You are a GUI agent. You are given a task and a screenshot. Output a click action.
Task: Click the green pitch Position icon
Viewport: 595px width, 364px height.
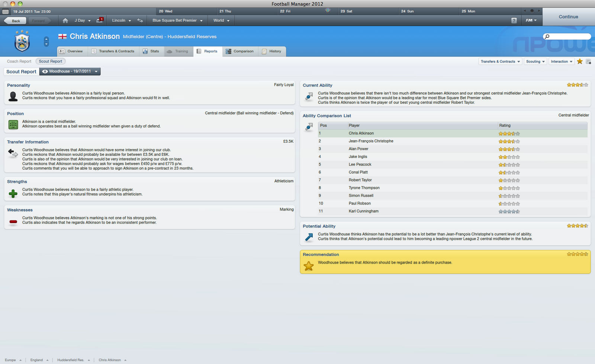(x=13, y=125)
